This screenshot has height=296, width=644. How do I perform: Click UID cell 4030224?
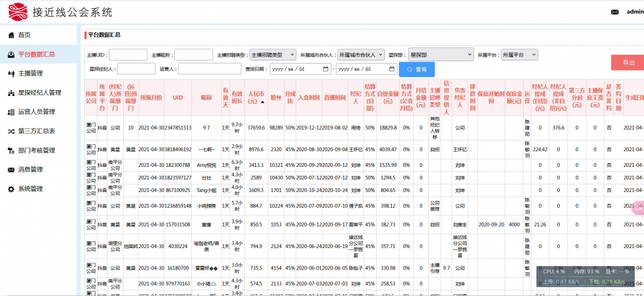click(x=178, y=246)
